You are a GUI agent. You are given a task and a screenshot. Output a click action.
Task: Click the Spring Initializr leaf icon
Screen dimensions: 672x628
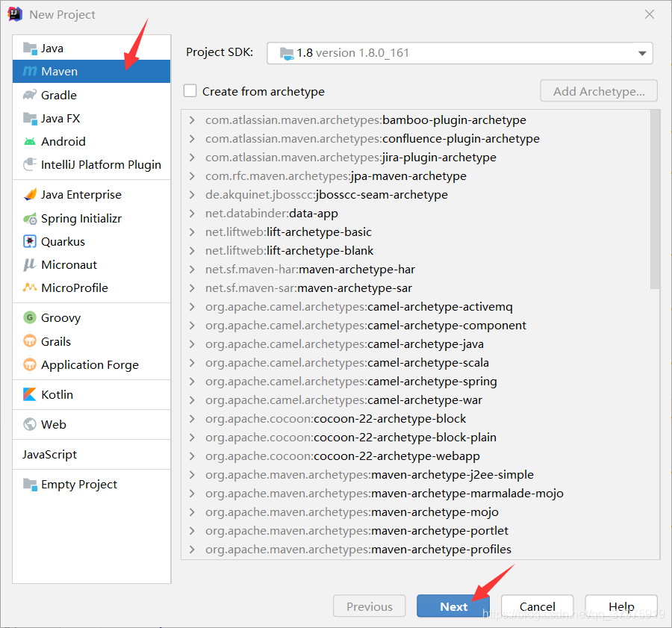(x=30, y=219)
